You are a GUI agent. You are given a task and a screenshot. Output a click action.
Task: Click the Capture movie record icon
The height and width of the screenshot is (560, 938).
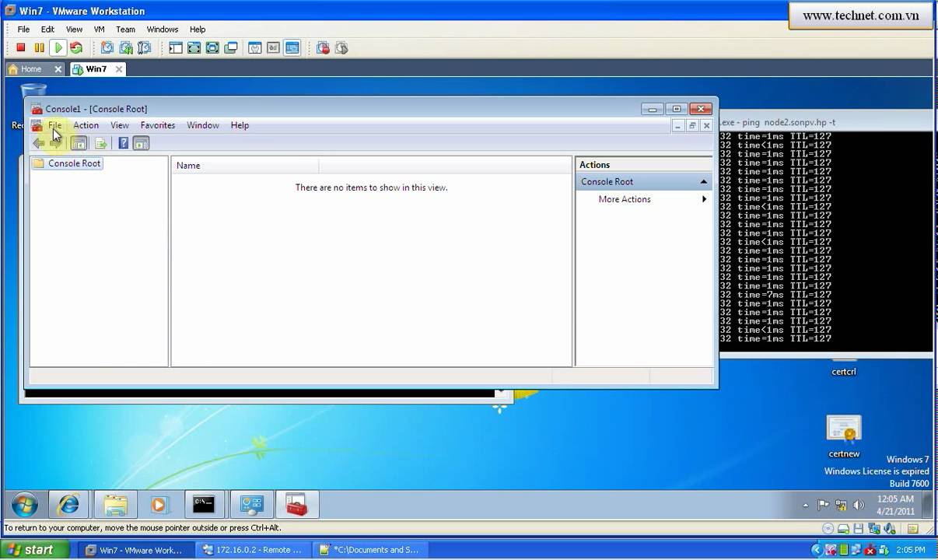click(324, 48)
